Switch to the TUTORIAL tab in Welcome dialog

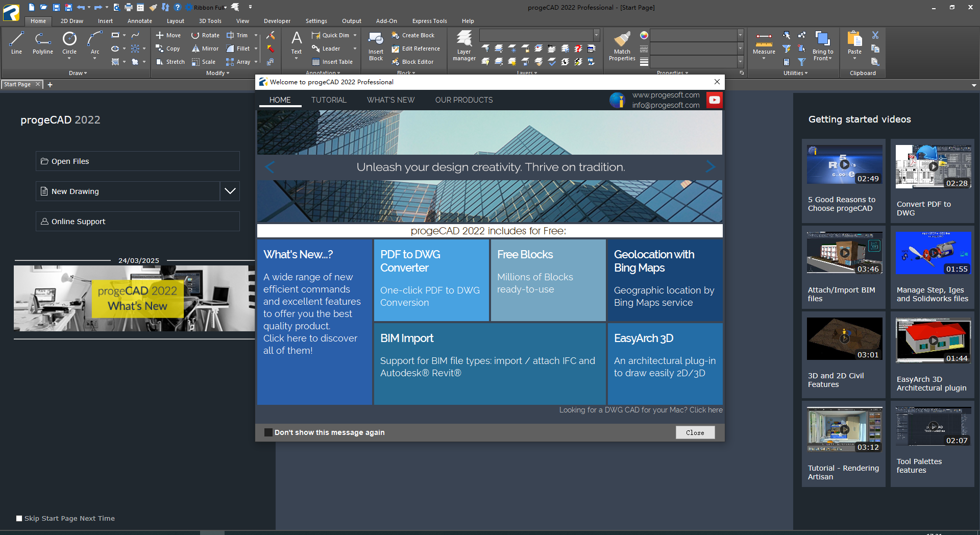point(329,100)
